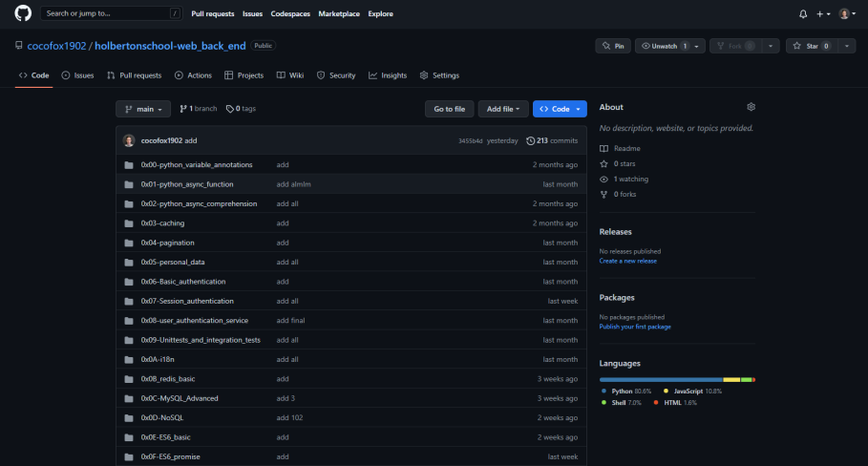868x466 pixels.
Task: Switch to the Code tab
Action: pos(33,75)
